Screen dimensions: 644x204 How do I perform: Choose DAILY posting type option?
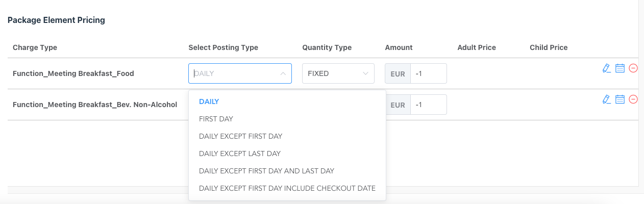209,101
